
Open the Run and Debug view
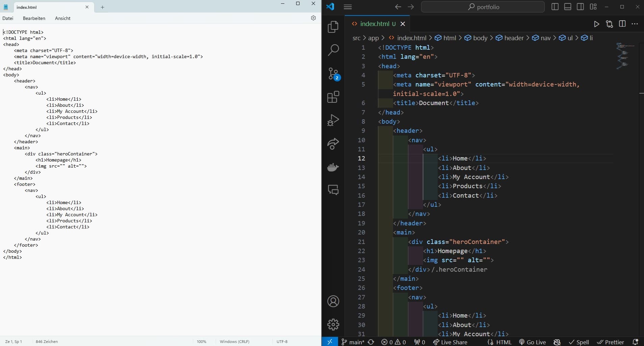(333, 120)
